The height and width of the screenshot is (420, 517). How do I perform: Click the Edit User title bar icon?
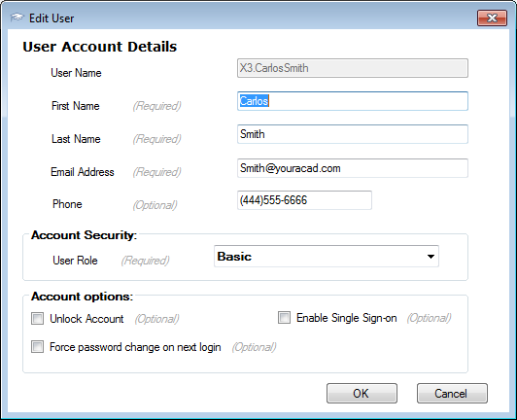coord(17,17)
